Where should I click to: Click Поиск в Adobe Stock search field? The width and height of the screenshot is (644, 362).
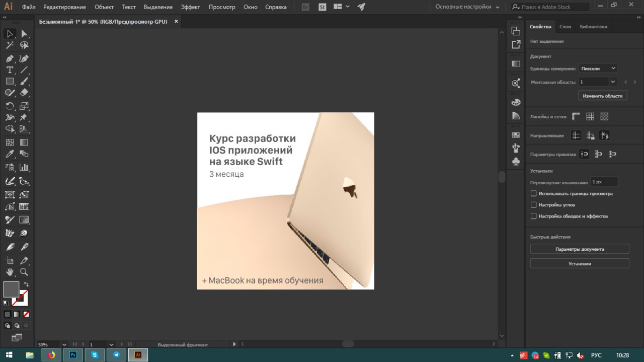pos(550,7)
